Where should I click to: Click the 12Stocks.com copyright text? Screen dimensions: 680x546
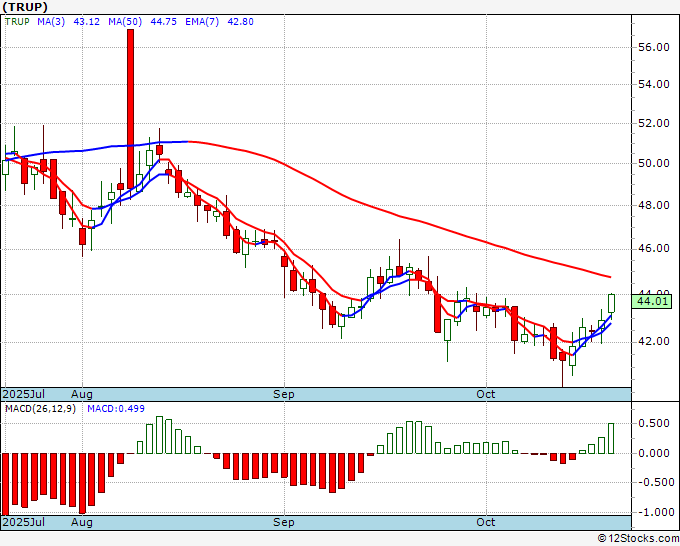(x=638, y=539)
